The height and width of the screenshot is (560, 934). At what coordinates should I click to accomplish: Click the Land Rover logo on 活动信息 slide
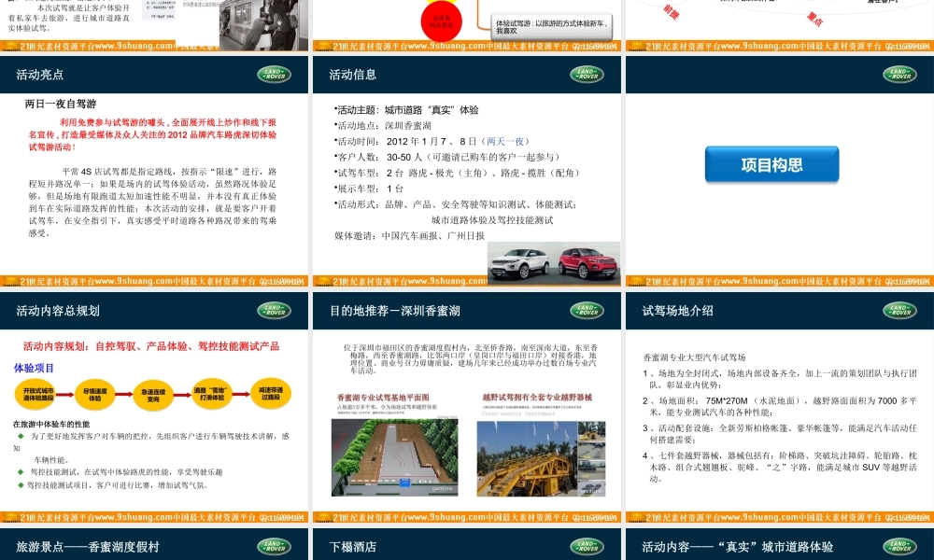[587, 75]
